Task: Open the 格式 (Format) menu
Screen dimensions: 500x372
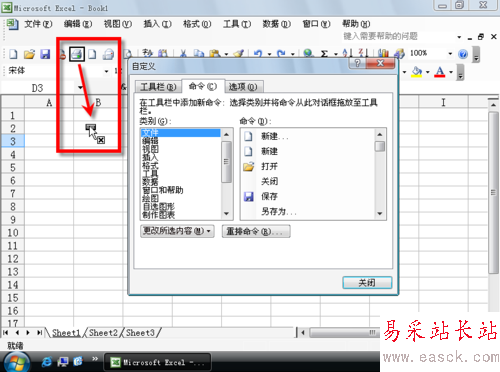Action: pos(197,24)
